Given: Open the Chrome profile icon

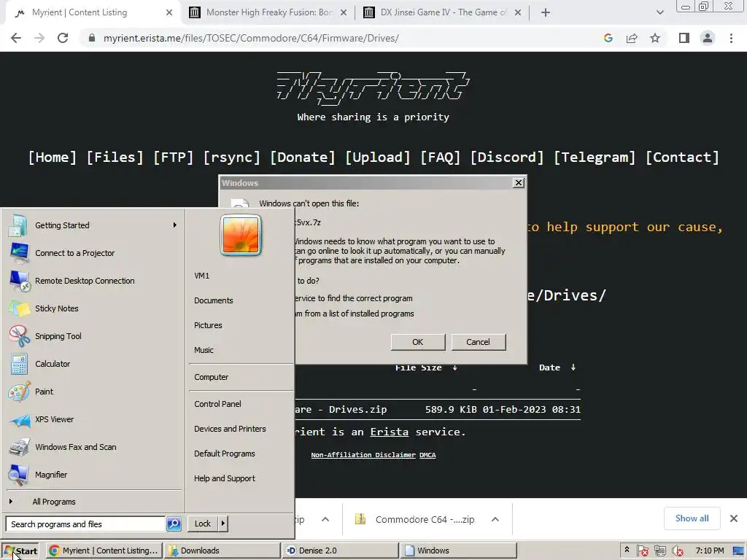Looking at the screenshot, I should point(708,38).
